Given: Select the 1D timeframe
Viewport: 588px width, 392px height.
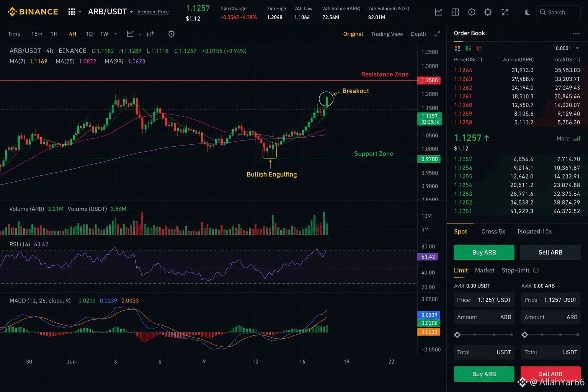Looking at the screenshot, I should 89,34.
